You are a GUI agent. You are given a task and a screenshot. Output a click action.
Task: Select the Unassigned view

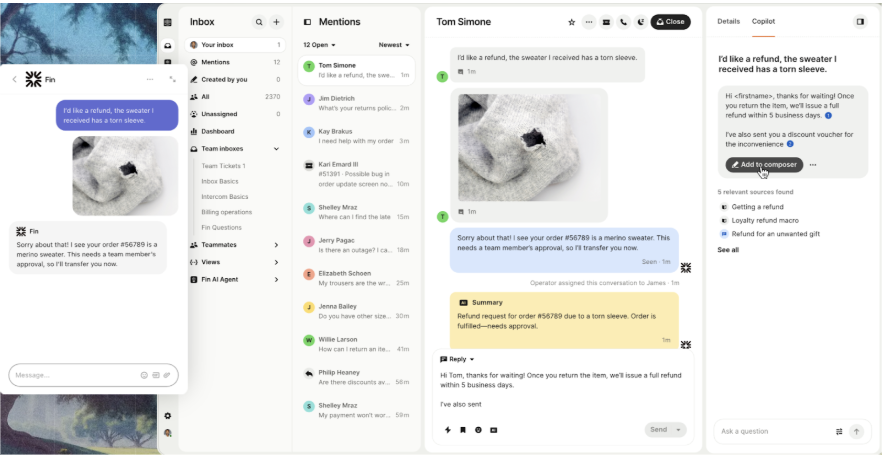(235, 114)
